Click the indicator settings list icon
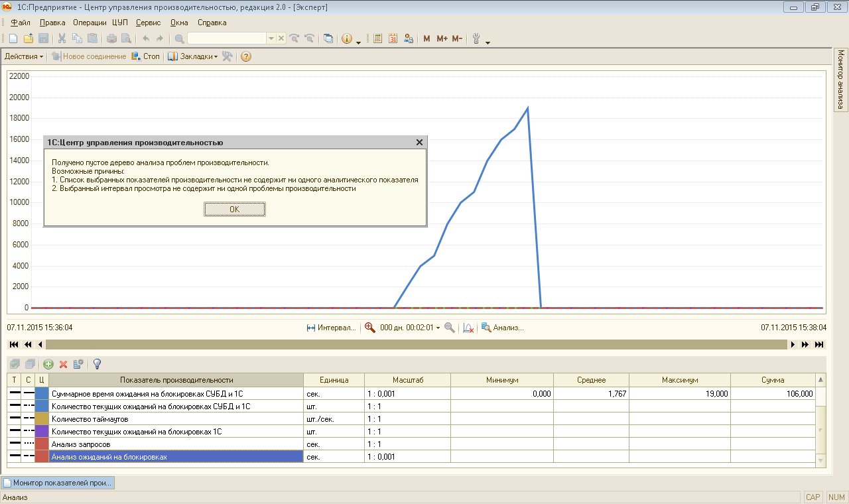 pos(78,364)
